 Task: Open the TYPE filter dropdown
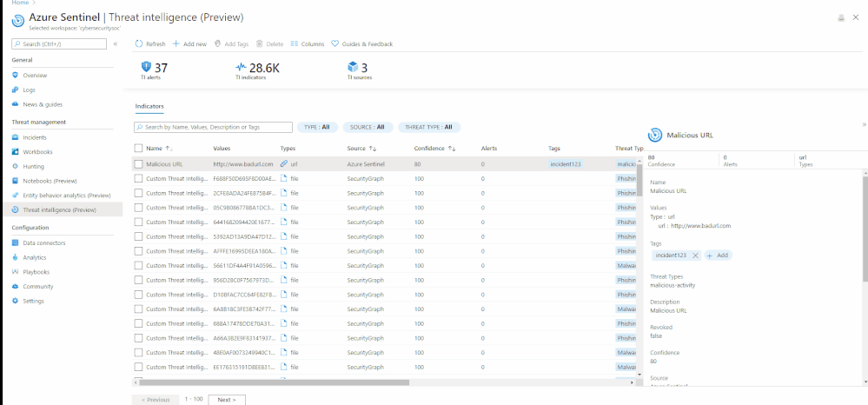[x=318, y=128]
